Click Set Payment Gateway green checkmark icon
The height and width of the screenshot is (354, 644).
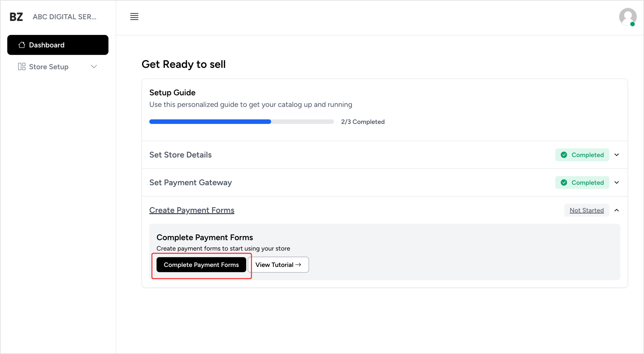coord(564,183)
